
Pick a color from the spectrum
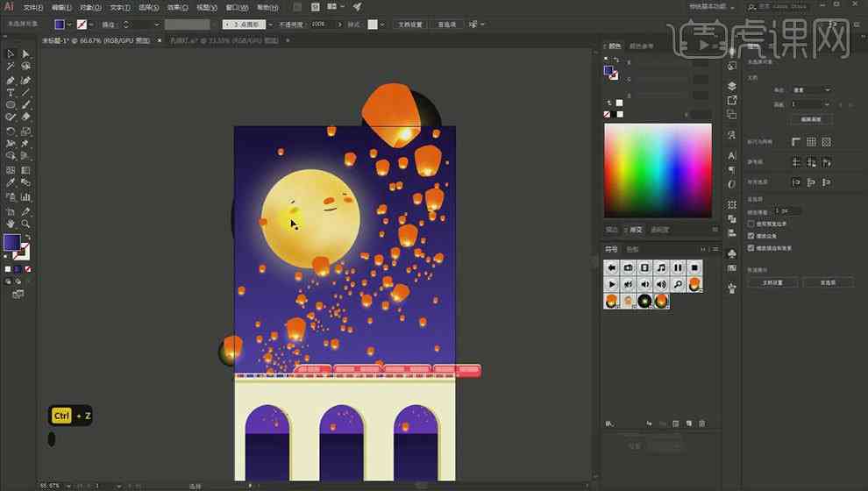click(658, 170)
